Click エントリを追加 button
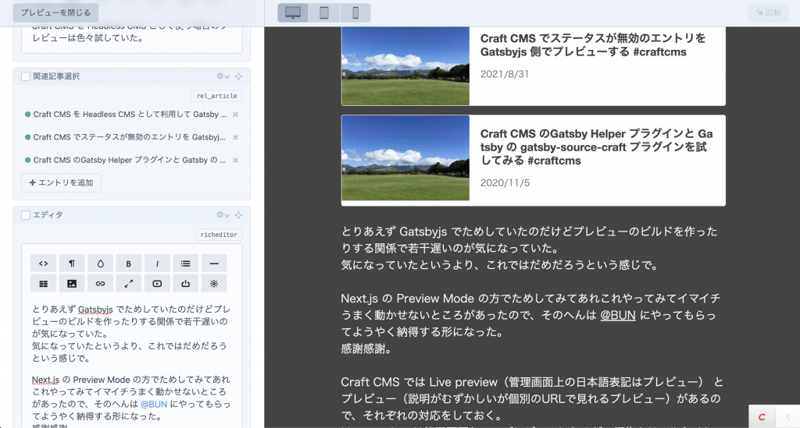 click(61, 183)
